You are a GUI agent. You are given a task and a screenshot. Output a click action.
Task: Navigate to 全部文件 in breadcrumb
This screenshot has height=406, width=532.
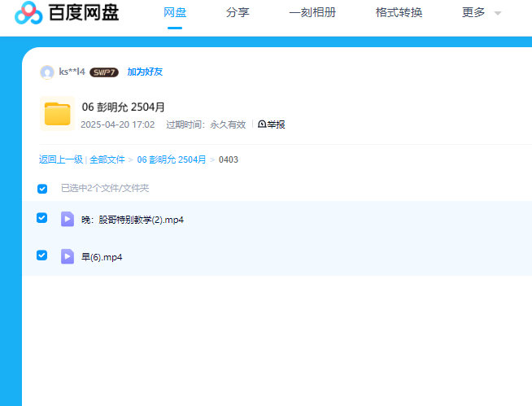pos(107,159)
